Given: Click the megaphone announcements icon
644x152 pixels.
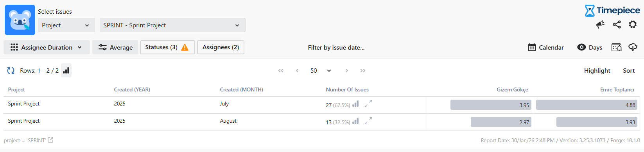Looking at the screenshot, I should tap(600, 25).
